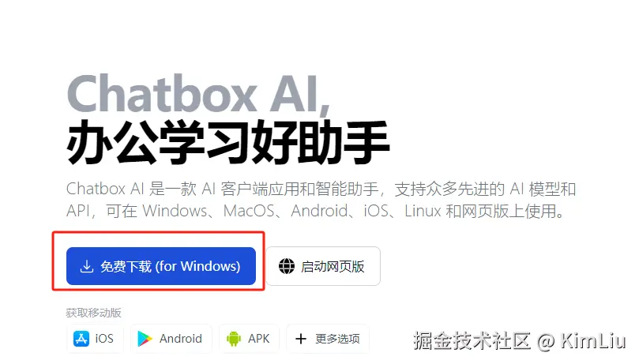
Task: Click the KimLiu watermark name
Action: [x=593, y=340]
